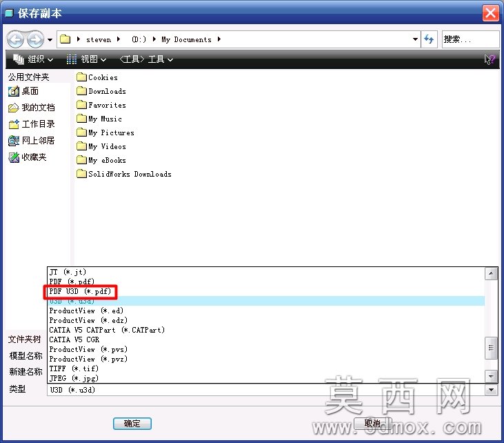
Task: Click the SolidWorks Downloads folder icon
Action: 81,174
